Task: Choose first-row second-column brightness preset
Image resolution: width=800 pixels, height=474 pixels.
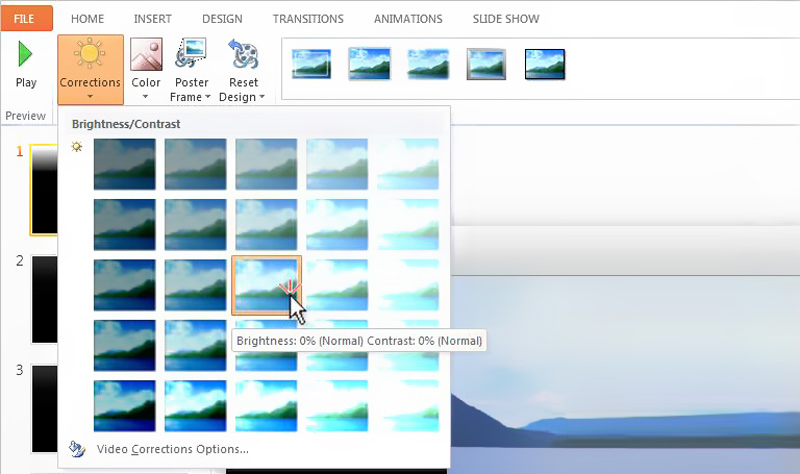Action: (195, 164)
